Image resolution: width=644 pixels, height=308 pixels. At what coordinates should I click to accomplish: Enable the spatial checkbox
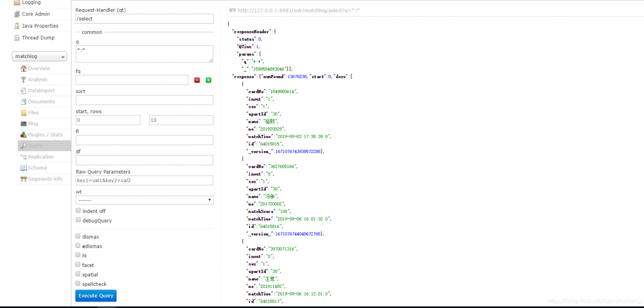click(78, 274)
